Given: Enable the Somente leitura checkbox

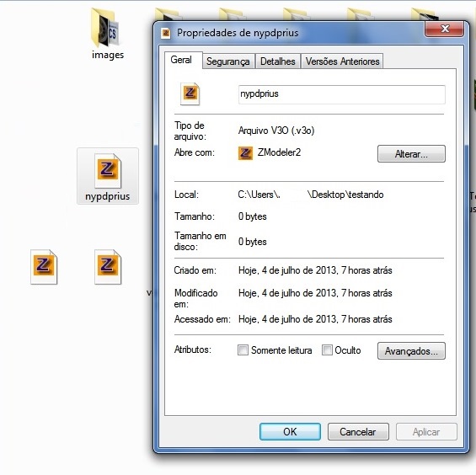Looking at the screenshot, I should [x=243, y=350].
